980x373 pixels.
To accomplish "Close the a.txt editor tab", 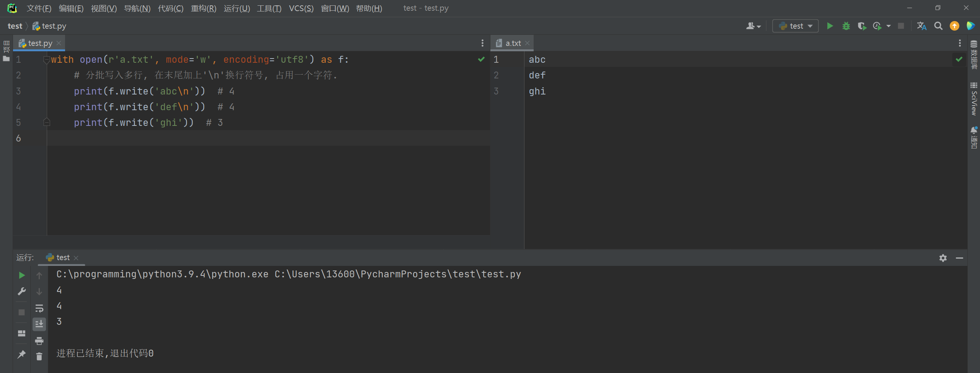I will (527, 43).
